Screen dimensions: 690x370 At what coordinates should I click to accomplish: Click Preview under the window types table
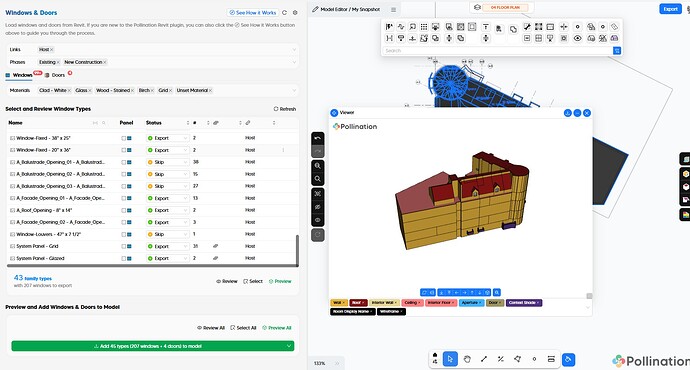point(280,281)
